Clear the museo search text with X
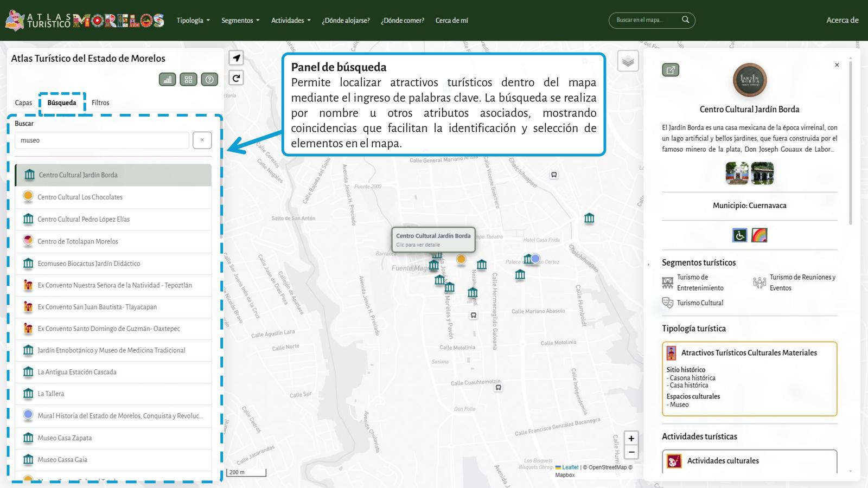868x488 pixels. click(x=202, y=140)
